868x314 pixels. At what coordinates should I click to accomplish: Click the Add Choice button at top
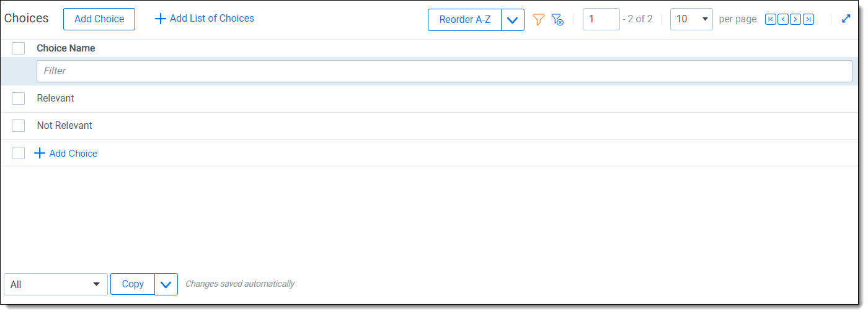[x=99, y=19]
